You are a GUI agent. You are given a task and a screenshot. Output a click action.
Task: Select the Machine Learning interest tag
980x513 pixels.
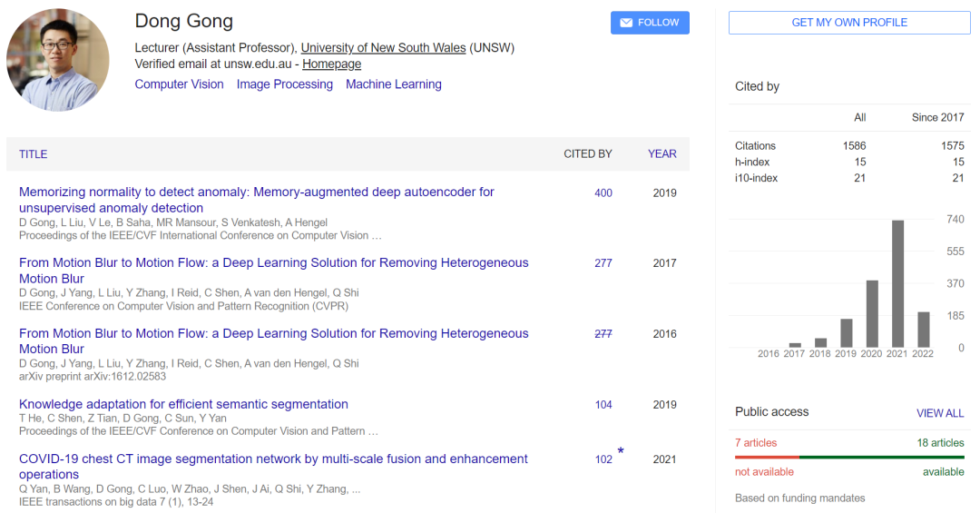[393, 84]
